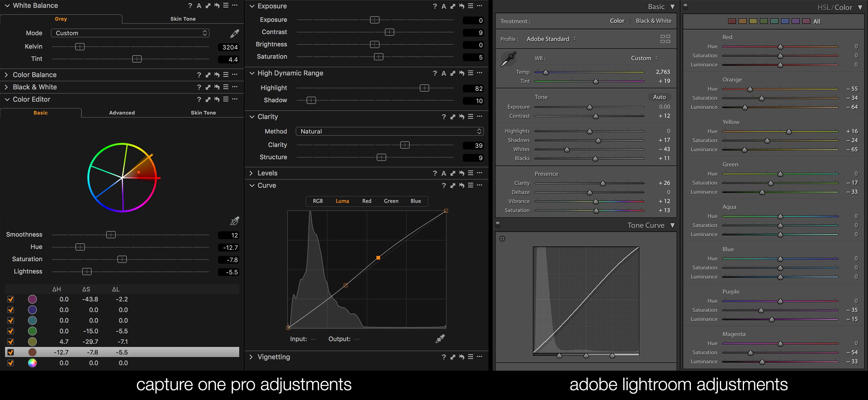Click the Highlight value field showing 82
The image size is (868, 400).
point(473,88)
